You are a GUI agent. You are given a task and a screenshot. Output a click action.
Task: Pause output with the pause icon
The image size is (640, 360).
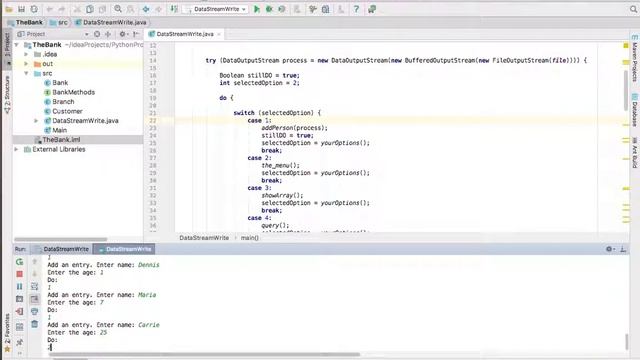pos(19,287)
